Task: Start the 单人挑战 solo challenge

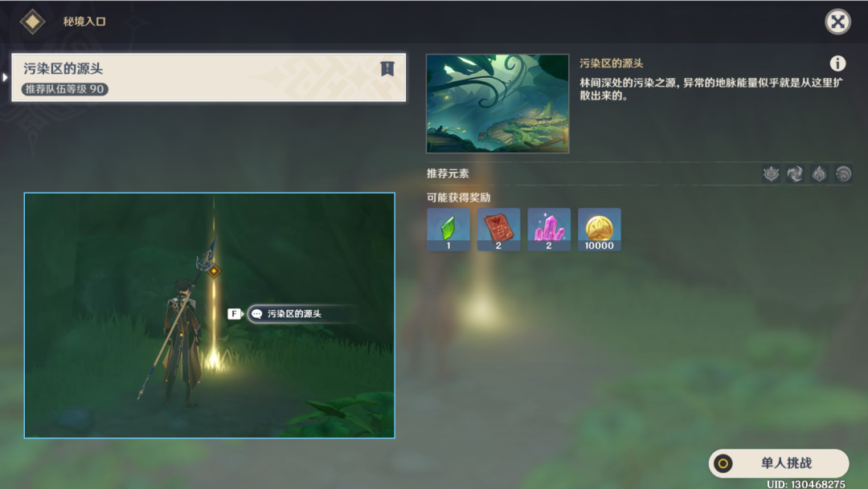Action: click(779, 463)
